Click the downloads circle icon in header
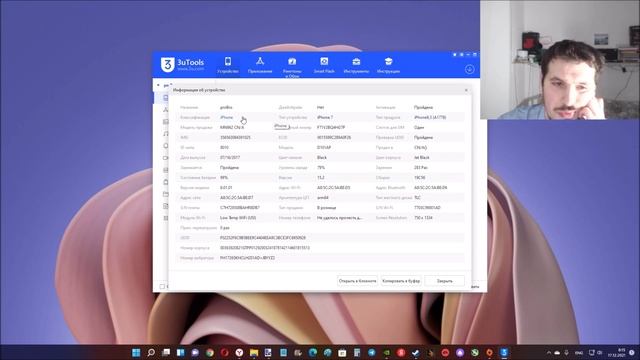 [x=469, y=69]
